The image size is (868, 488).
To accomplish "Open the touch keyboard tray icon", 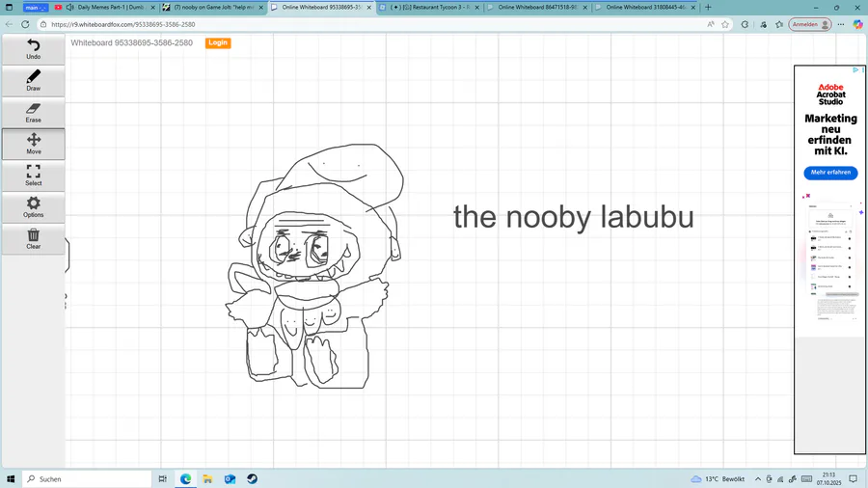I will click(x=806, y=478).
